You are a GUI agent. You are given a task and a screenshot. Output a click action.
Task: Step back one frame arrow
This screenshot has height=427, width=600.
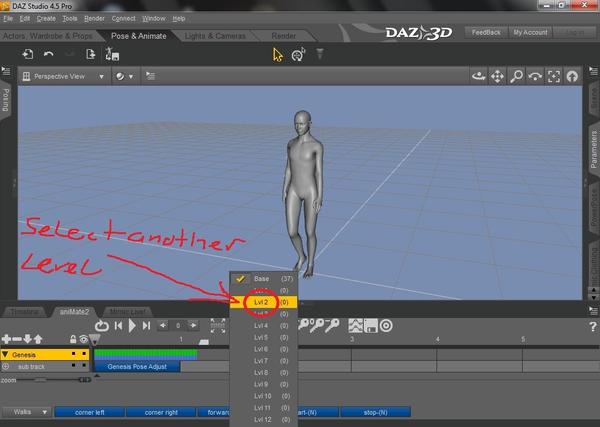[163, 326]
